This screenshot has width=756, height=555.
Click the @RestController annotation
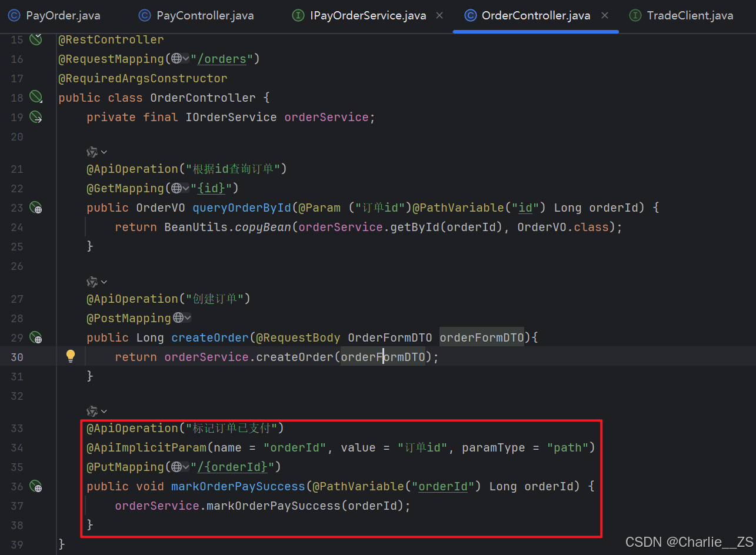111,39
